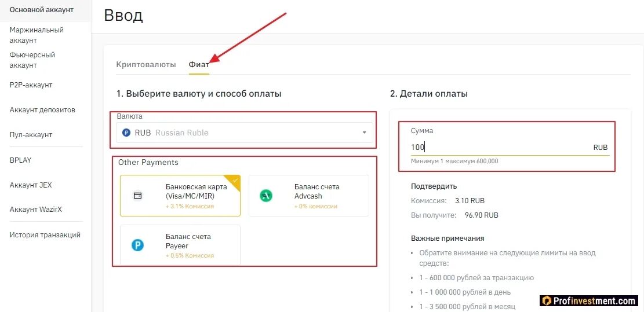
Task: Open Аккаунт WazirX
Action: coord(36,210)
